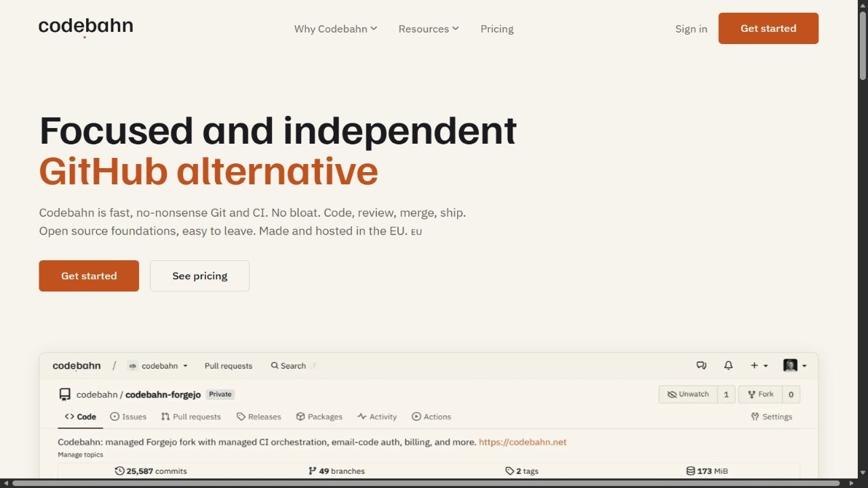Click the watchers count "1" next to Unwatch
This screenshot has width=868, height=488.
(726, 394)
